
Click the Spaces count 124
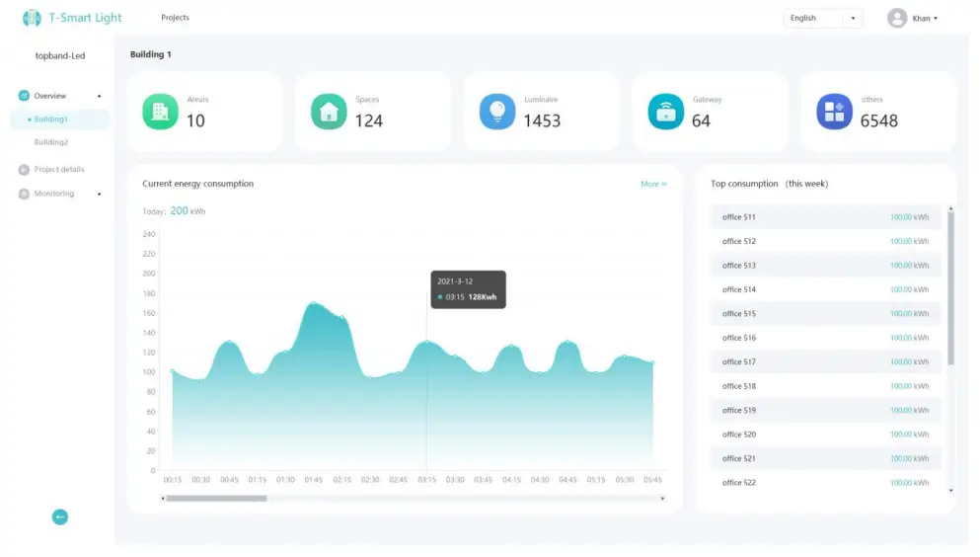(x=369, y=120)
